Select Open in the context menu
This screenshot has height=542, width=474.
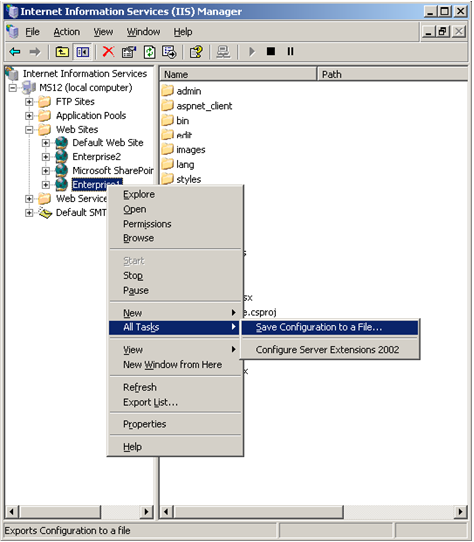click(x=174, y=209)
